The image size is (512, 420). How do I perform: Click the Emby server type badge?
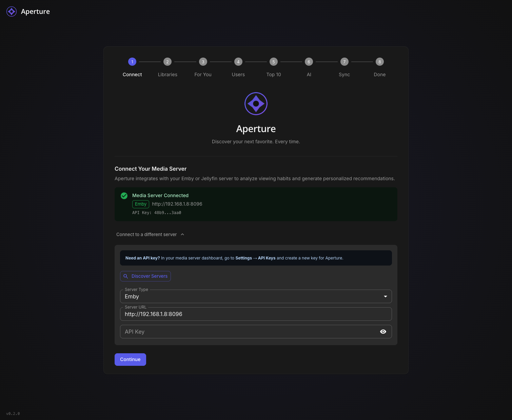pos(141,204)
